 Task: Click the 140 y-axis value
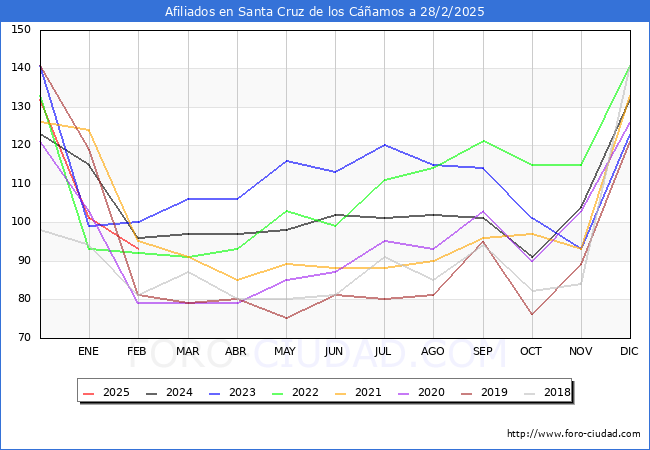(x=21, y=68)
